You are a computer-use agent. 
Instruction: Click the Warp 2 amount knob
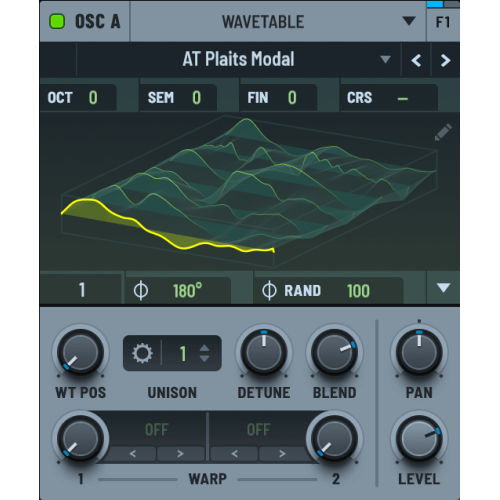pos(334,438)
